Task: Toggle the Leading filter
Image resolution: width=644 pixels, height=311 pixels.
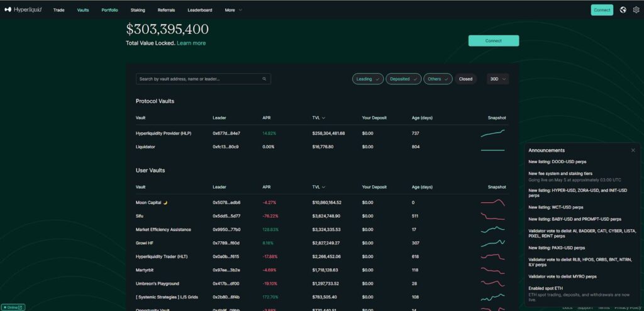Action: 368,79
